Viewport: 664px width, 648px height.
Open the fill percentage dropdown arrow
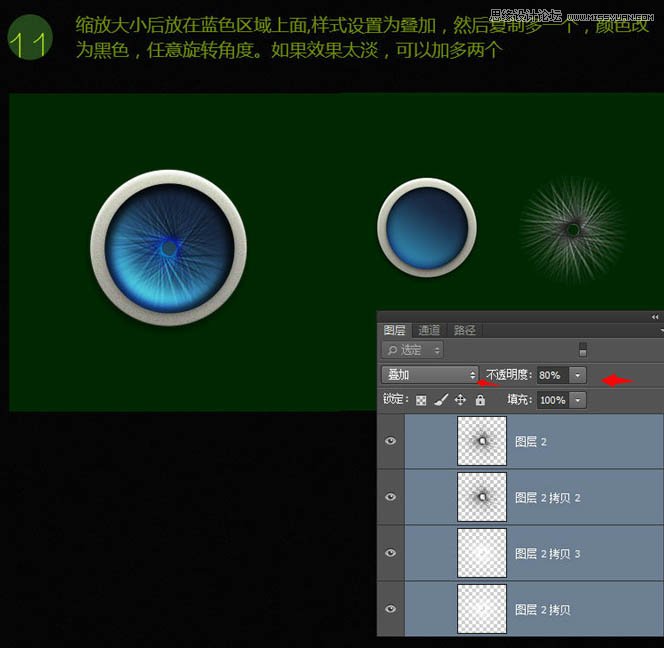click(x=578, y=400)
